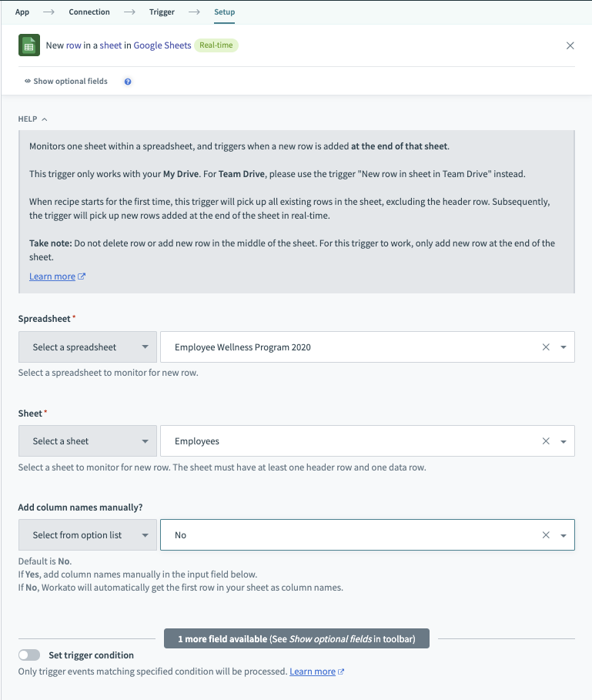Close the trigger setup panel
Image resolution: width=592 pixels, height=700 pixels.
pyautogui.click(x=570, y=45)
